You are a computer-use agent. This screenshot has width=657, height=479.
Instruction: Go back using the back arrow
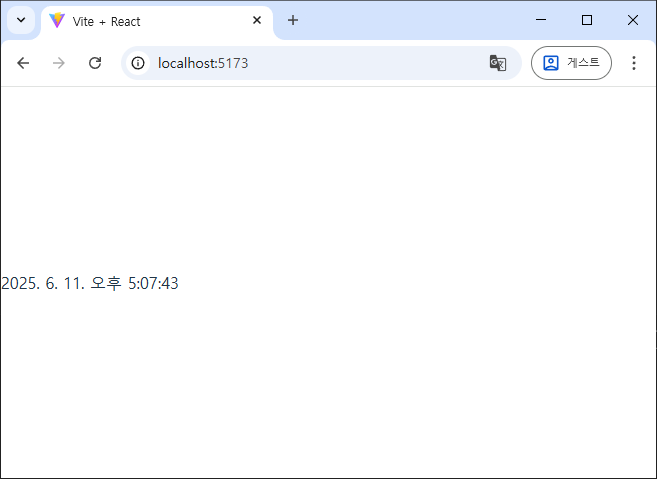click(x=23, y=63)
